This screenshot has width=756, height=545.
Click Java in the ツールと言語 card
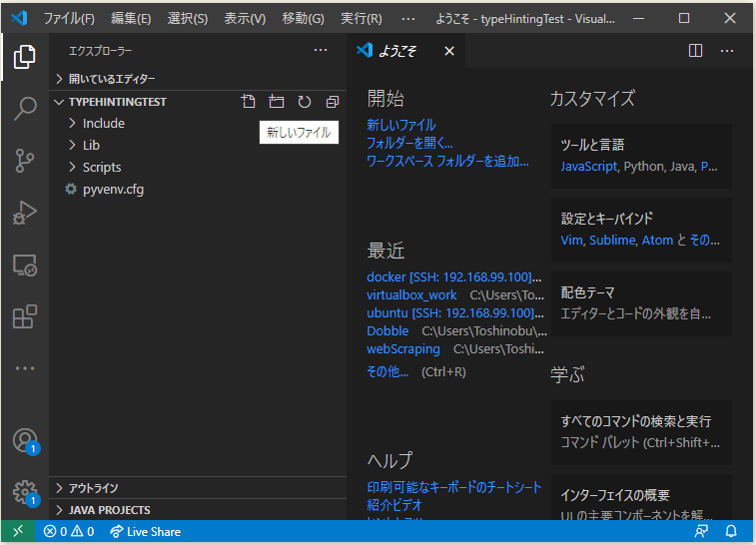pyautogui.click(x=682, y=167)
